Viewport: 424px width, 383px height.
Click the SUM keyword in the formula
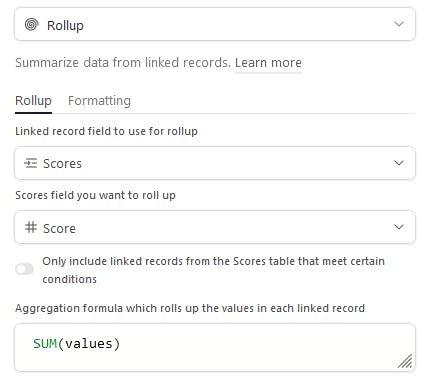pos(45,343)
